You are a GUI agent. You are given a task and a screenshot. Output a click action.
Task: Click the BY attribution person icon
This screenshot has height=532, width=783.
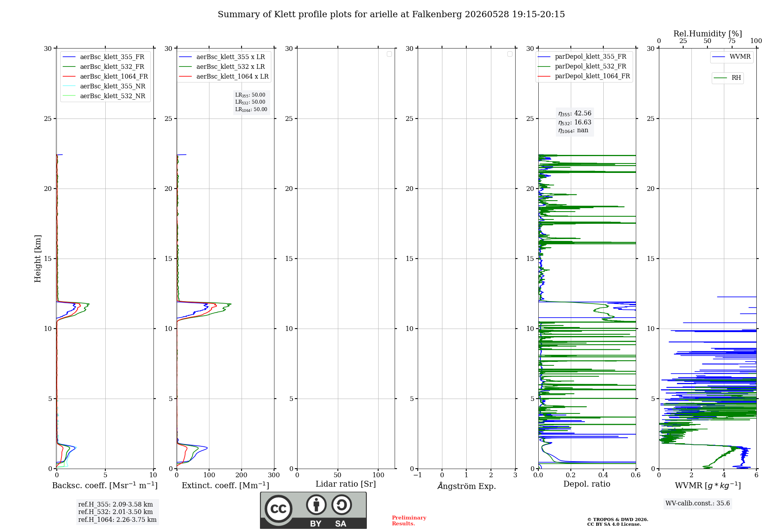[x=316, y=505]
